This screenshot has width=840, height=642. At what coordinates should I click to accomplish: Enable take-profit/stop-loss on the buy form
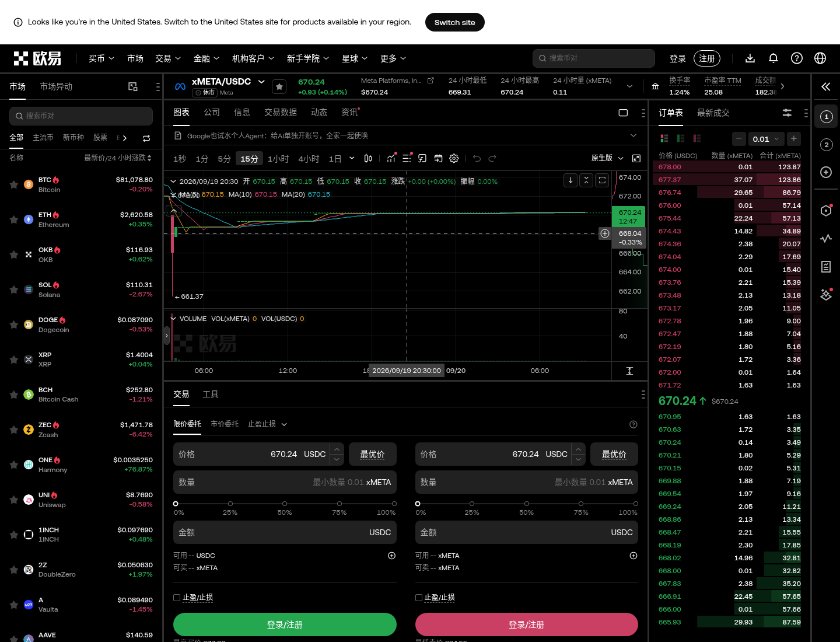click(177, 598)
